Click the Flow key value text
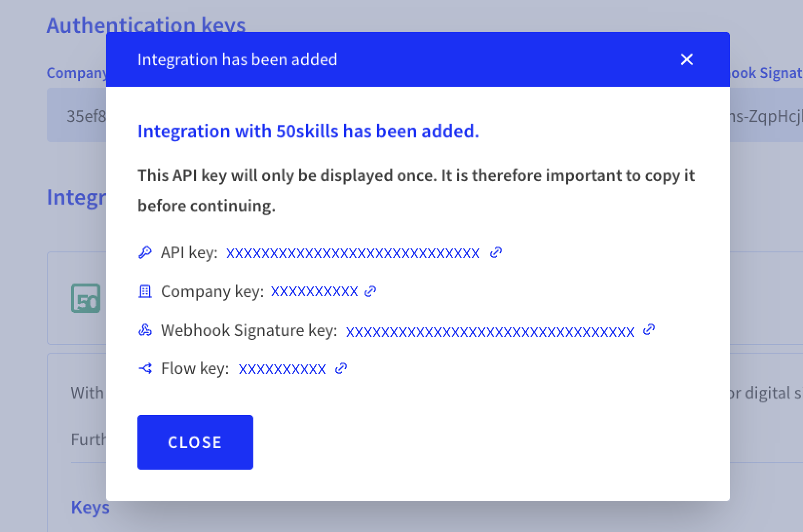This screenshot has height=532, width=803. coord(282,369)
